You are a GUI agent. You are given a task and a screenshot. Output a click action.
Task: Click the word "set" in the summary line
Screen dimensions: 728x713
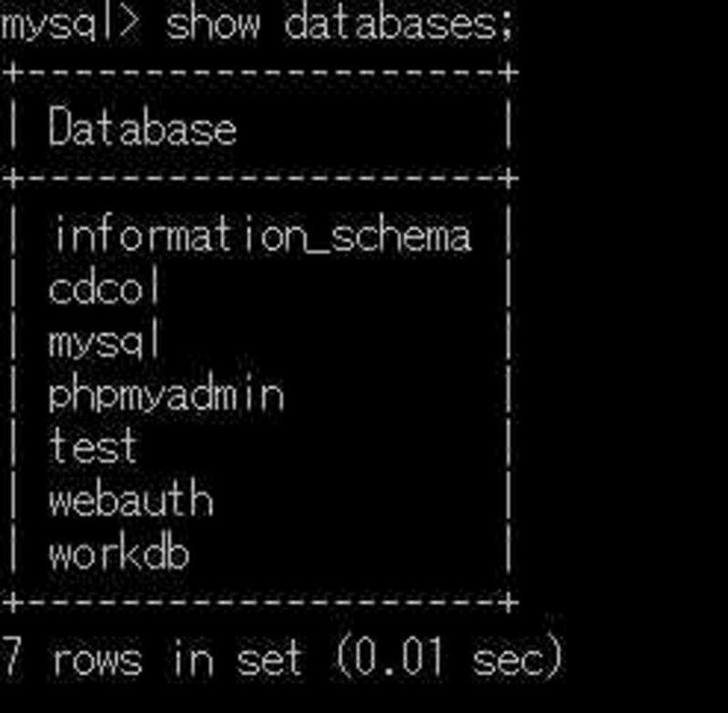pos(269,657)
